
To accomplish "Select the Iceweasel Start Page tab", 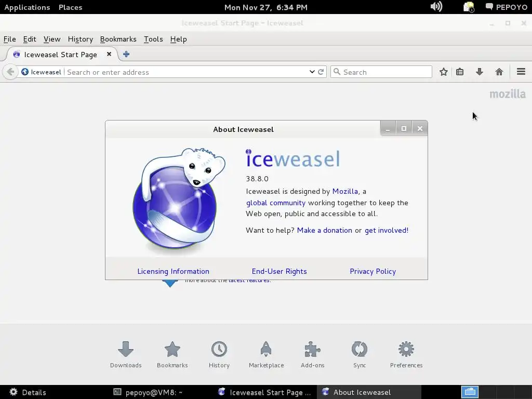I will click(x=60, y=55).
